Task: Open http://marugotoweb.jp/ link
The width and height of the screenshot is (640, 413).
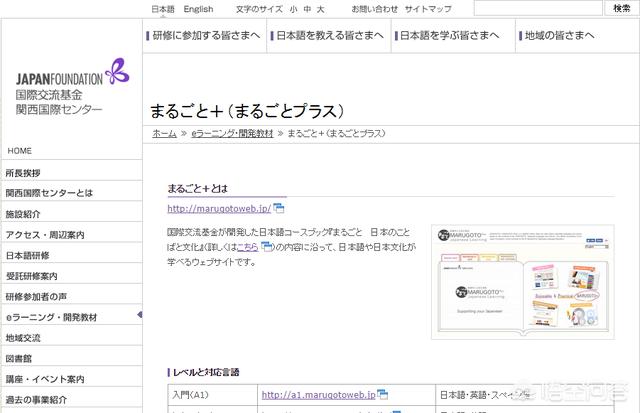Action: point(219,209)
